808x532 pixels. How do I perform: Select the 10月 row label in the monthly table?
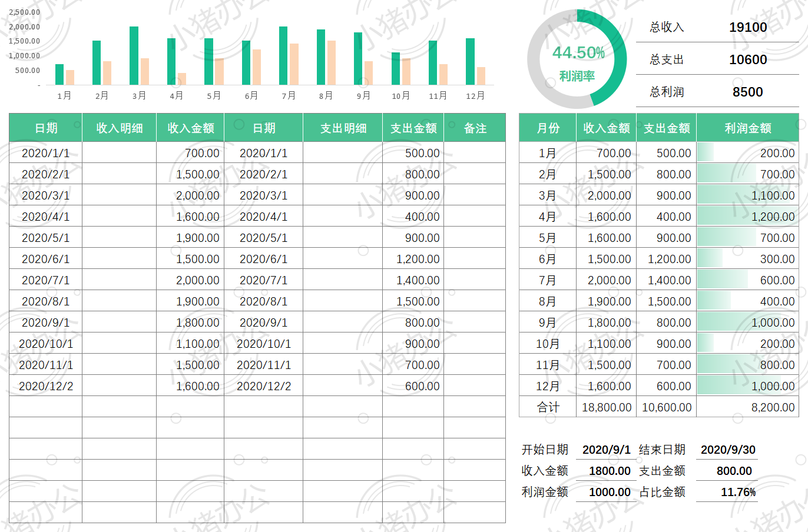click(x=548, y=344)
